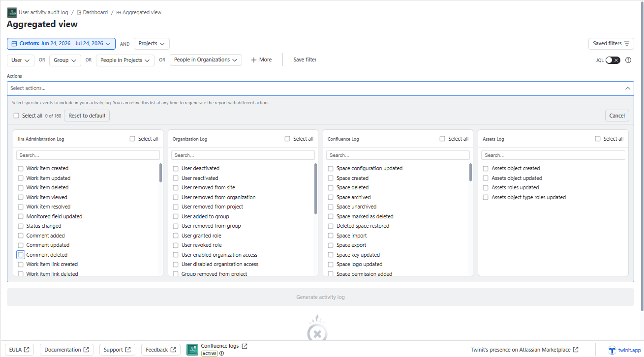
Task: Tick the Space export checkbox
Action: tap(331, 245)
